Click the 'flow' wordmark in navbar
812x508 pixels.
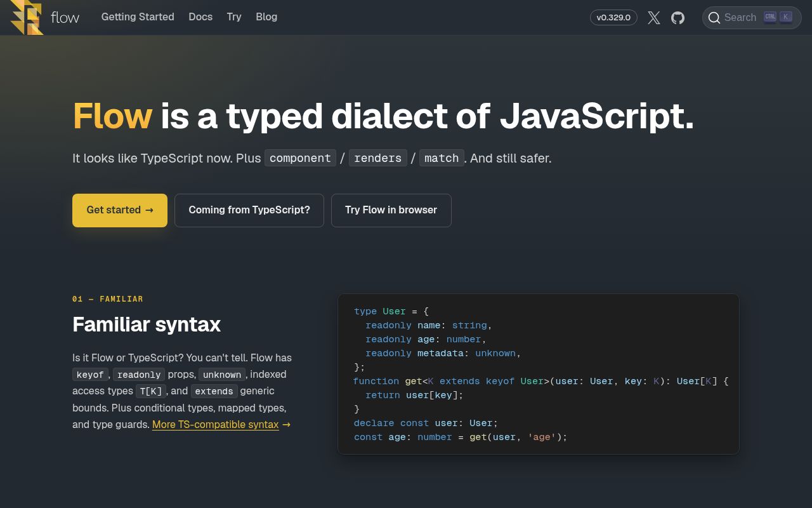tap(65, 17)
